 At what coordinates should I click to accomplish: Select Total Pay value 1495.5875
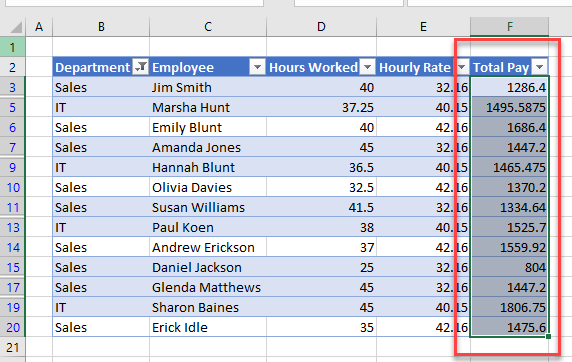click(x=510, y=107)
